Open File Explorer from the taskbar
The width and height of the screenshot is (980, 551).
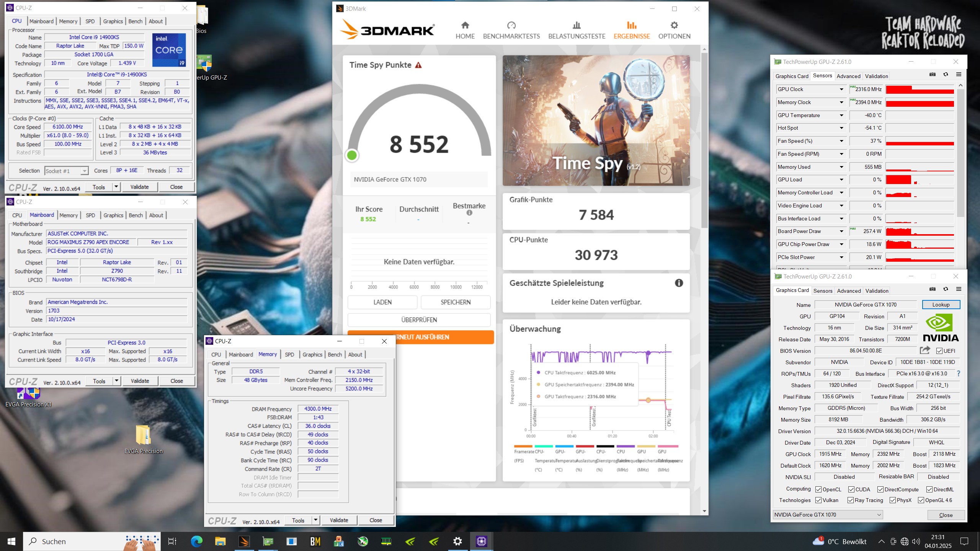pyautogui.click(x=220, y=541)
